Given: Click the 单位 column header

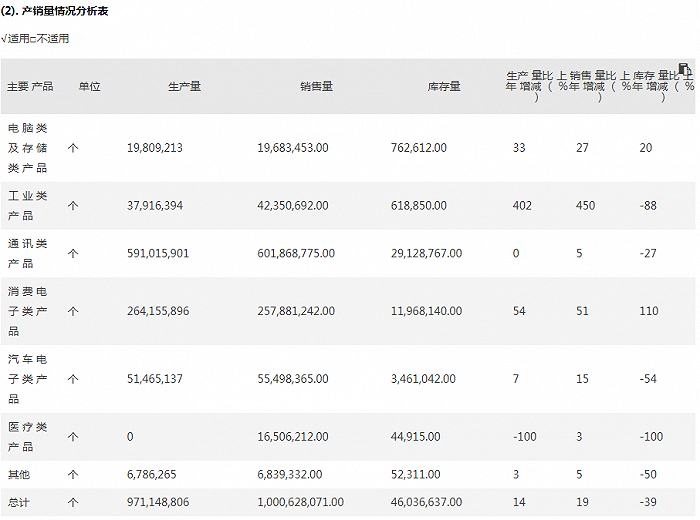Looking at the screenshot, I should [90, 86].
